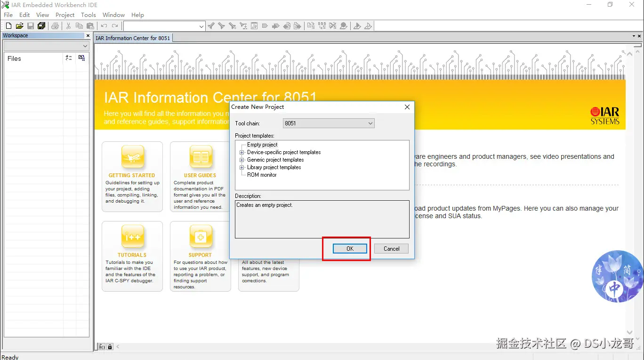644x360 pixels.
Task: Click the Print toolbar icon
Action: point(55,26)
